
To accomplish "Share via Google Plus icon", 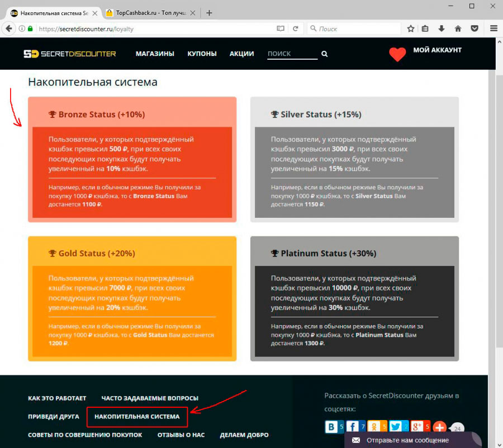I will pyautogui.click(x=417, y=427).
